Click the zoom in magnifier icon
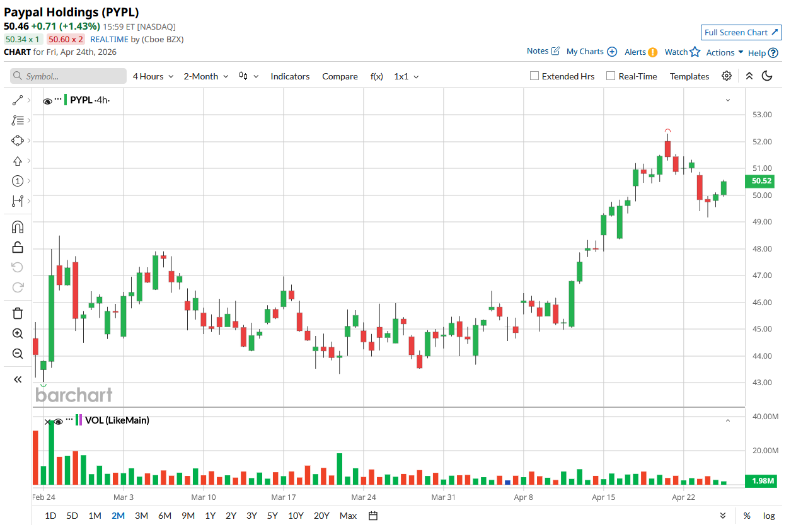The image size is (796, 532). [x=18, y=333]
